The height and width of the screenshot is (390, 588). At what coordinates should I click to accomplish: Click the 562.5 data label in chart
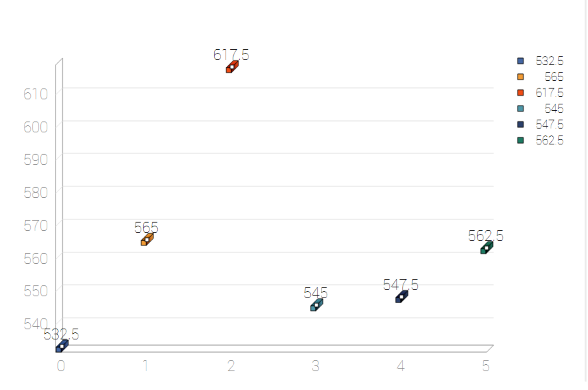coord(486,236)
